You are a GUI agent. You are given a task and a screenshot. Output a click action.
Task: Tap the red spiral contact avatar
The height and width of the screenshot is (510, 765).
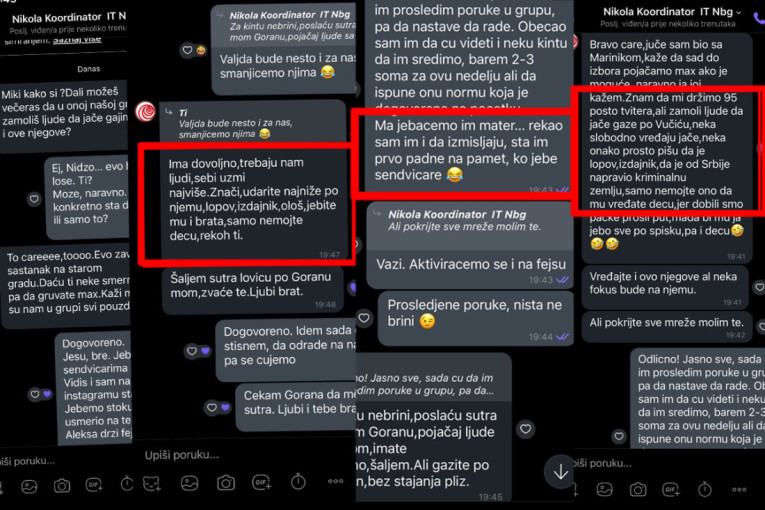pyautogui.click(x=145, y=112)
